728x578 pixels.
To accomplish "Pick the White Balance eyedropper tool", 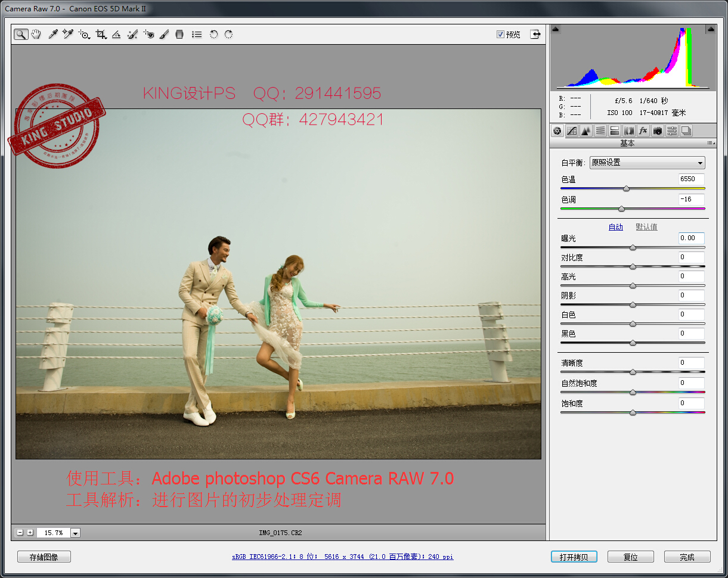I will 52,35.
